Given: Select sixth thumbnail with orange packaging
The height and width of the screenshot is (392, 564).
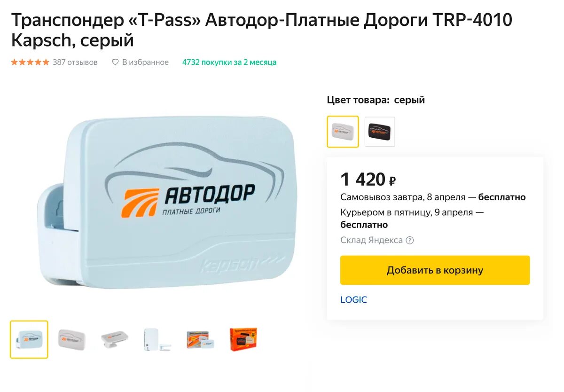Looking at the screenshot, I should 243,339.
